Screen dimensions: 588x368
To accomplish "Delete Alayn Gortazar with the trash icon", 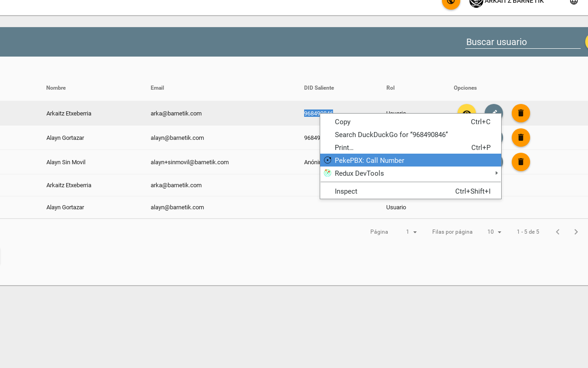I will point(520,138).
